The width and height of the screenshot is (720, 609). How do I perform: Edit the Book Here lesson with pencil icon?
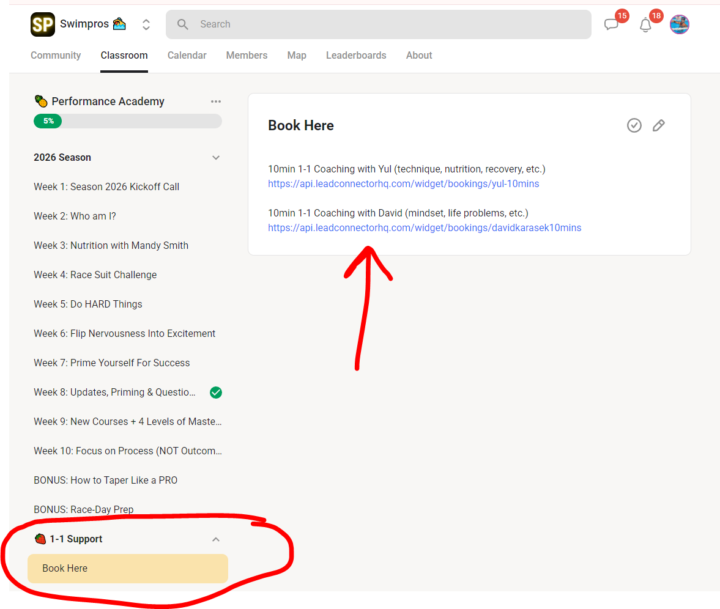click(x=658, y=125)
